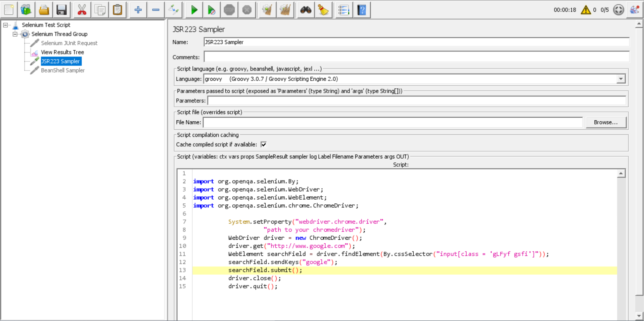
Task: Click the Open file folder icon
Action: [44, 10]
